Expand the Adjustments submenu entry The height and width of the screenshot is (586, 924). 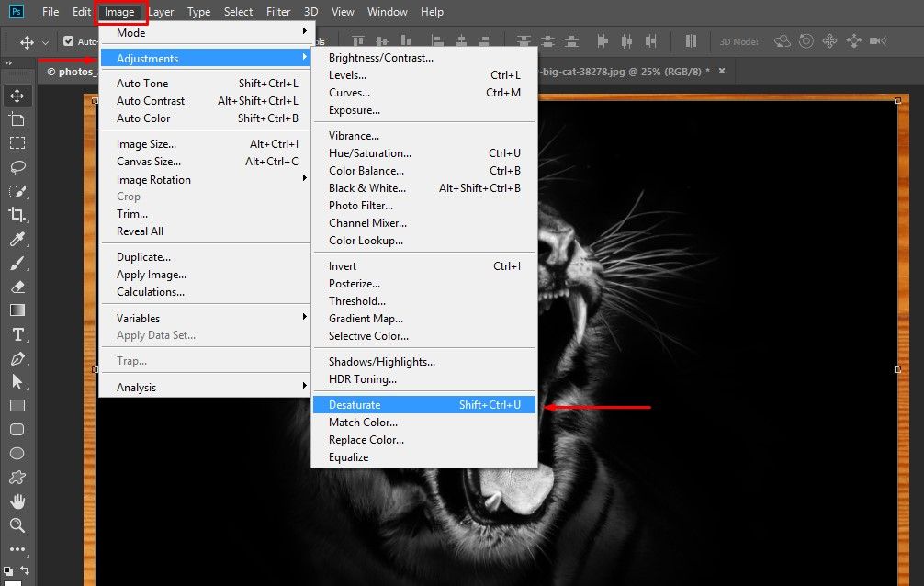(x=206, y=58)
